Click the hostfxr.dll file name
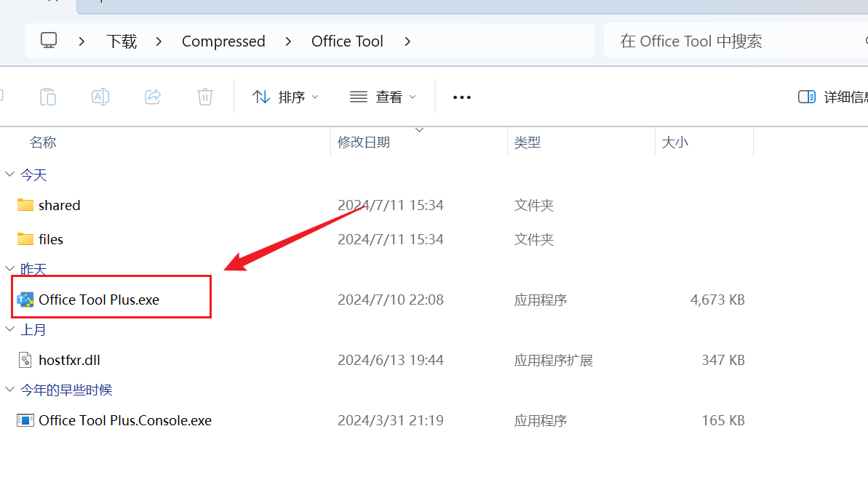This screenshot has height=490, width=868. (x=69, y=360)
